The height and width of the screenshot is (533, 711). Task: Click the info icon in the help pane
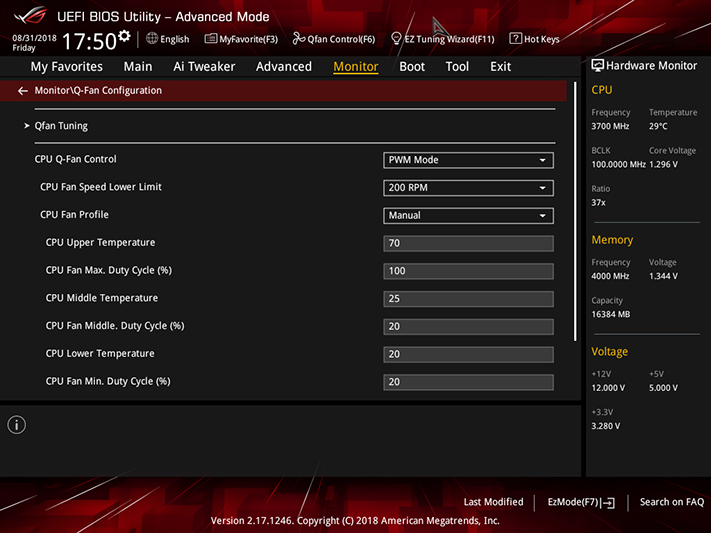pos(17,425)
